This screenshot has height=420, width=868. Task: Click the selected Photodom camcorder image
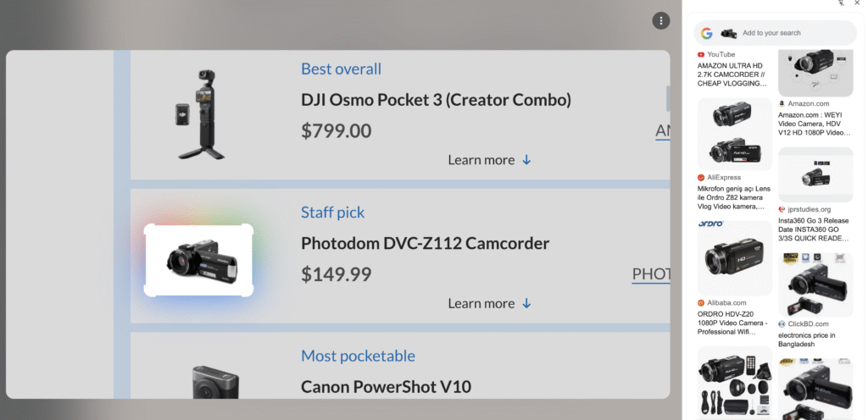click(199, 260)
